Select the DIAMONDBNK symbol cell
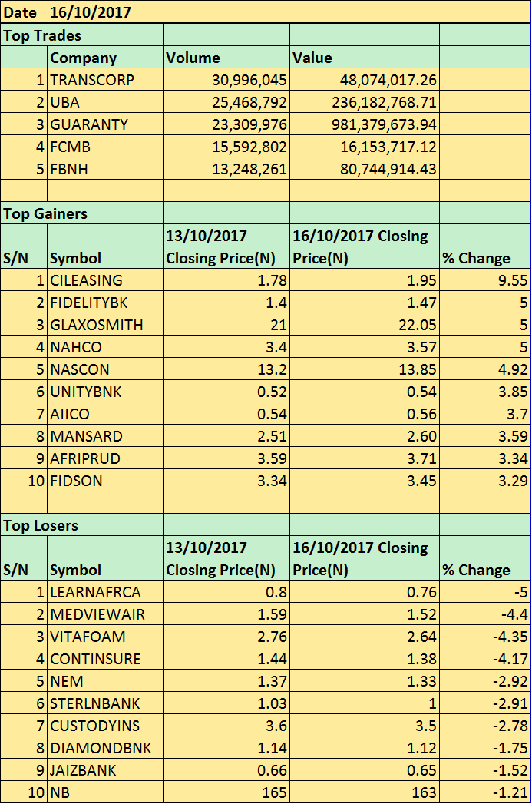This screenshot has width=532, height=804. [105, 748]
